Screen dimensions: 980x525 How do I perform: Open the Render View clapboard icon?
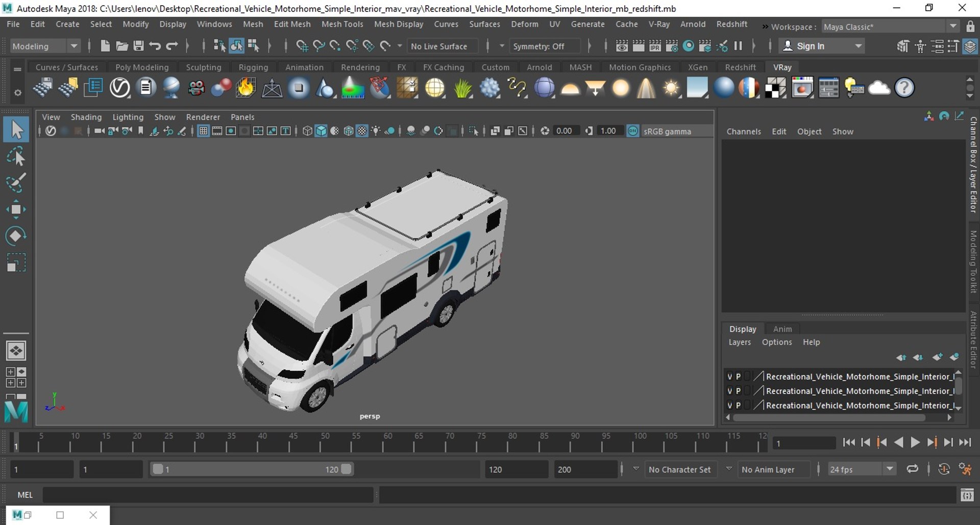click(622, 46)
